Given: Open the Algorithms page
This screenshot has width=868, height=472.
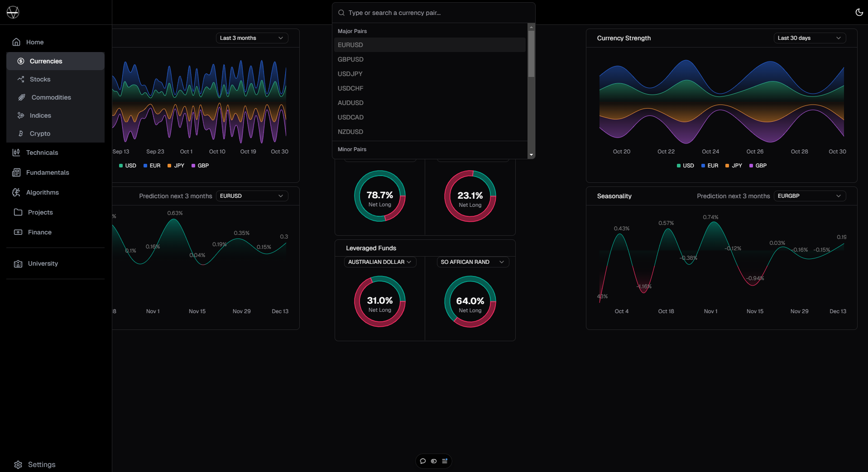Looking at the screenshot, I should 42,192.
